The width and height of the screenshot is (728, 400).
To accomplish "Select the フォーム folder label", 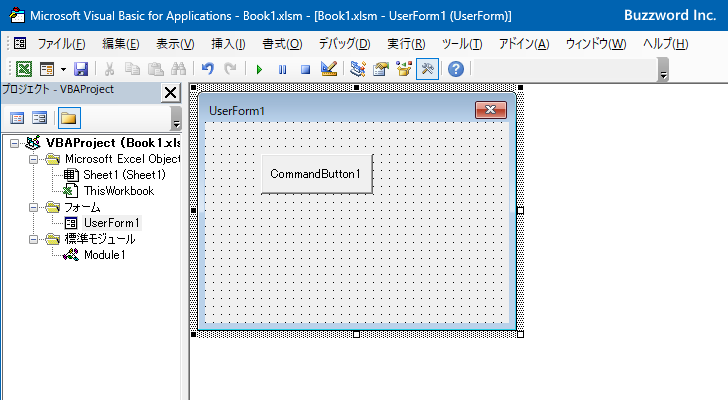I will (x=82, y=207).
